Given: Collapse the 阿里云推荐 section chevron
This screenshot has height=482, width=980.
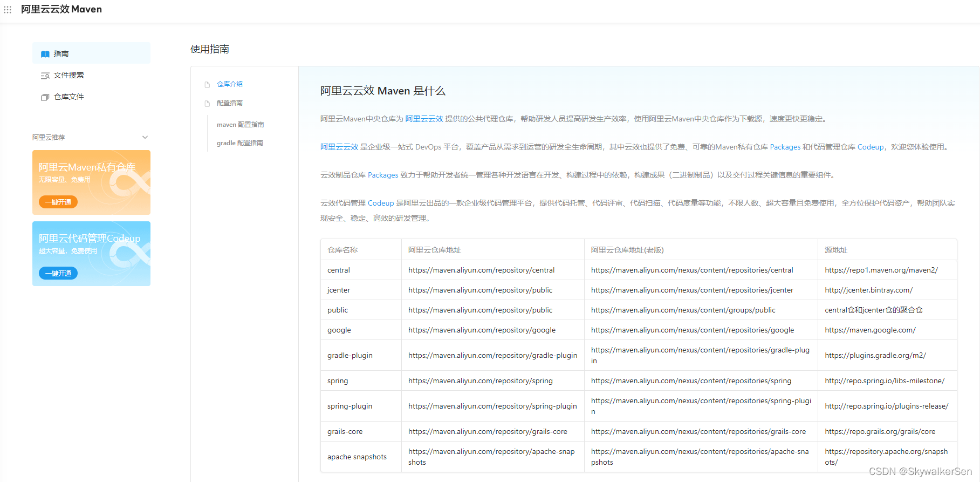Looking at the screenshot, I should pos(145,137).
